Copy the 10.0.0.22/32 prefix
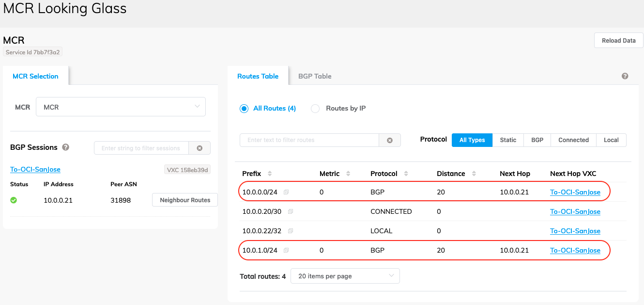This screenshot has width=644, height=305. tap(291, 231)
